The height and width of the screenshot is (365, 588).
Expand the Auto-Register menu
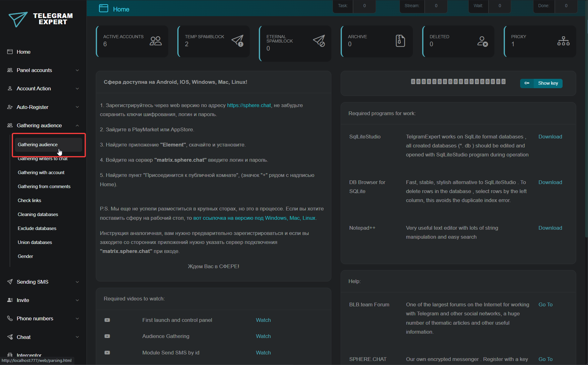pyautogui.click(x=43, y=107)
